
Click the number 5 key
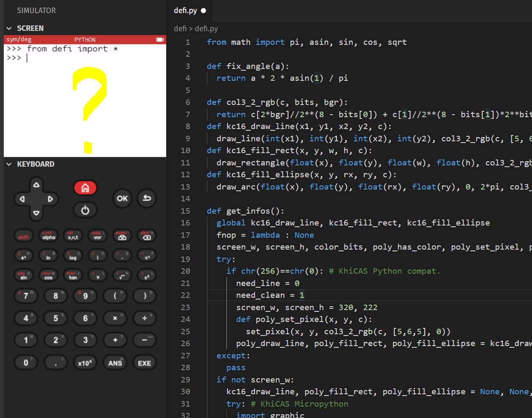tap(56, 318)
